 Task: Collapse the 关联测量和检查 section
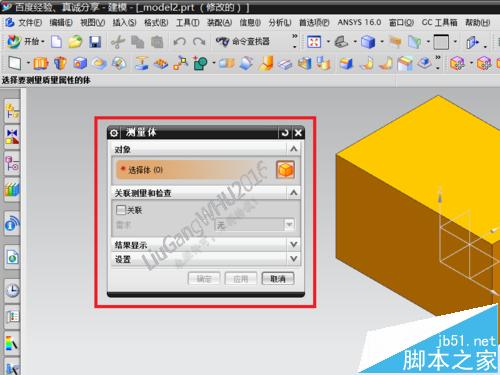293,193
